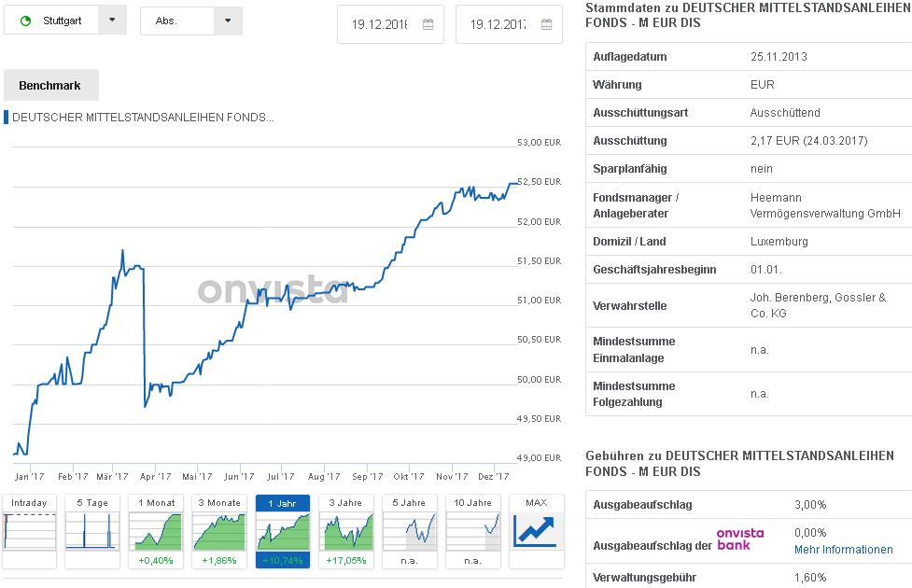The width and height of the screenshot is (912, 588).
Task: Switch to the 10 Jahre time range
Action: pyautogui.click(x=472, y=502)
